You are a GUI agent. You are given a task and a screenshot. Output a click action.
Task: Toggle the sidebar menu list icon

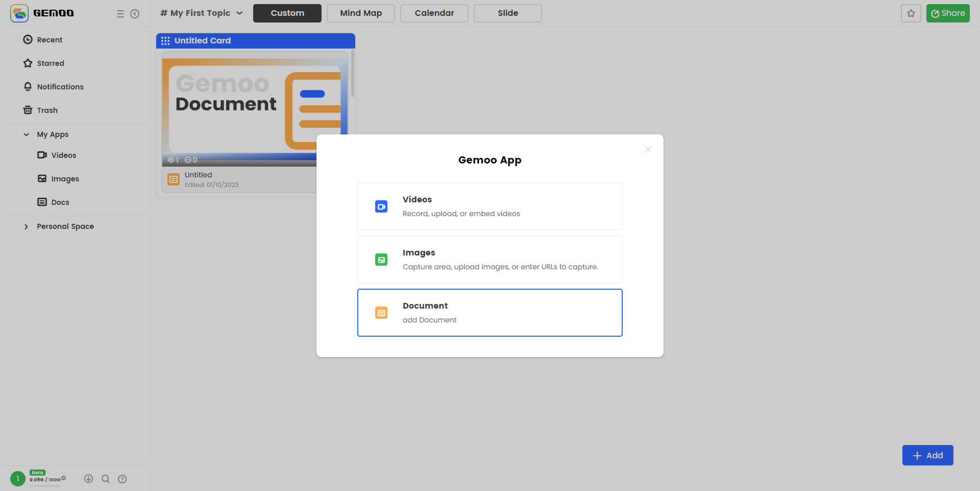coord(120,14)
